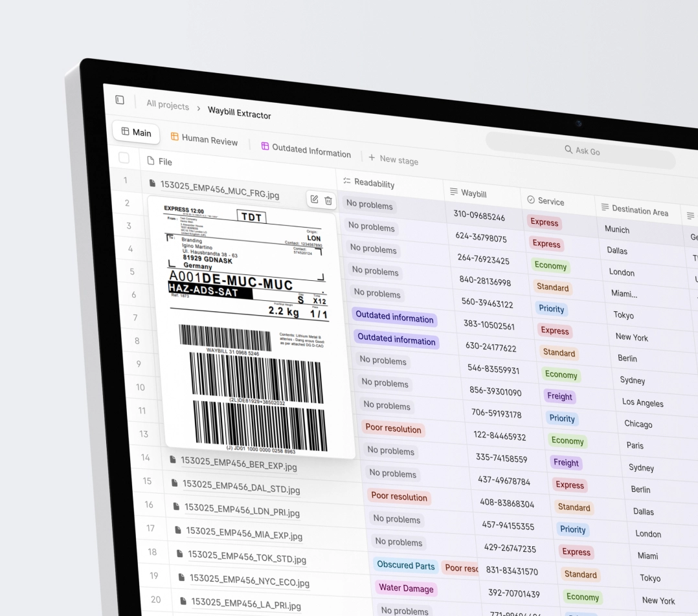The image size is (698, 616).
Task: Select the Express tag on the first row
Action: 544,223
